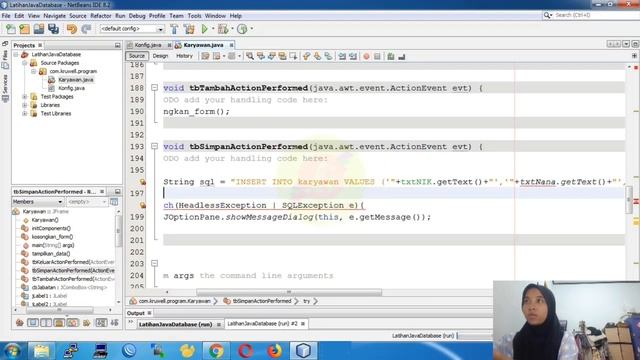
Task: Open the Tools menu
Action: pyautogui.click(x=194, y=16)
